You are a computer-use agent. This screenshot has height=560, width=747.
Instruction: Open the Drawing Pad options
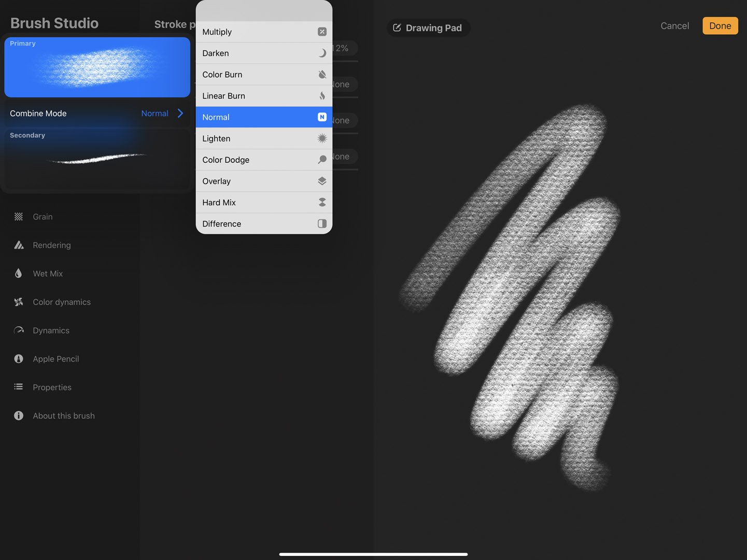pos(428,27)
